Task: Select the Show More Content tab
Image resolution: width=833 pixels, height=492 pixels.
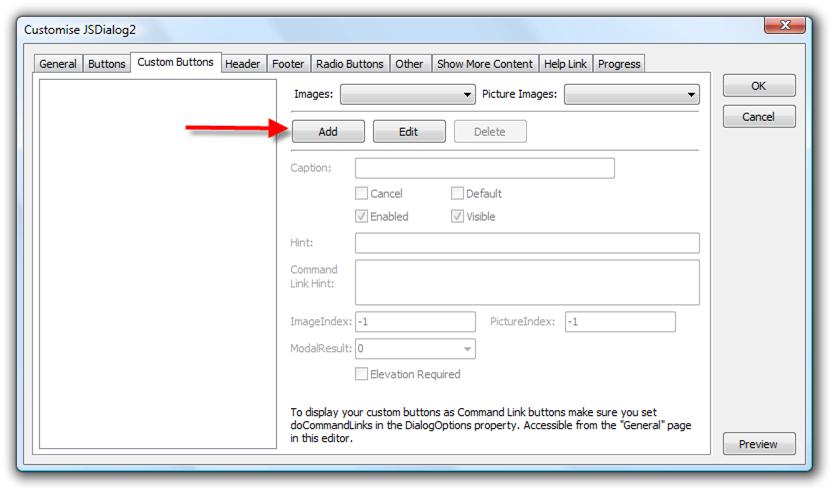Action: click(484, 64)
